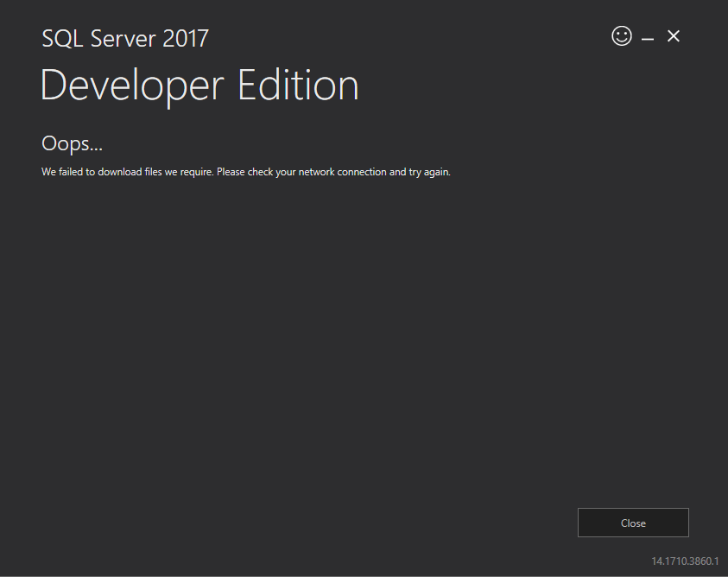728x577 pixels.
Task: Close the installer with the X icon
Action: 674,36
